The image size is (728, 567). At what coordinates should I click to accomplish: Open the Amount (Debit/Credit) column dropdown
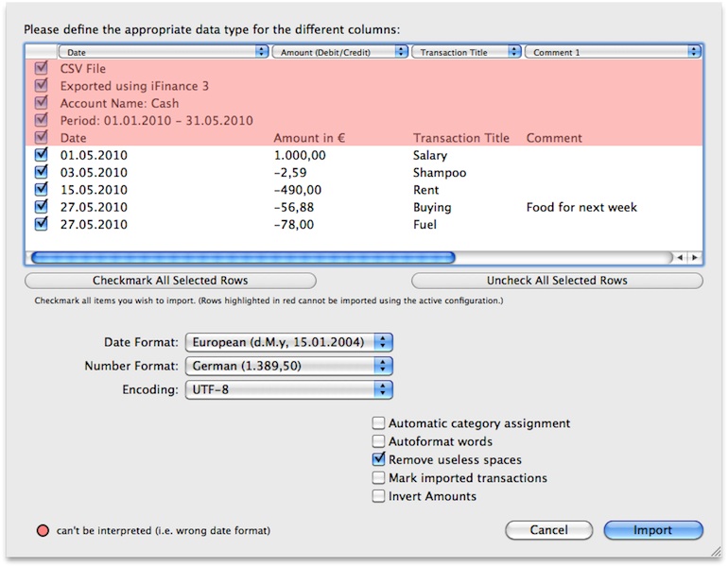coord(339,53)
